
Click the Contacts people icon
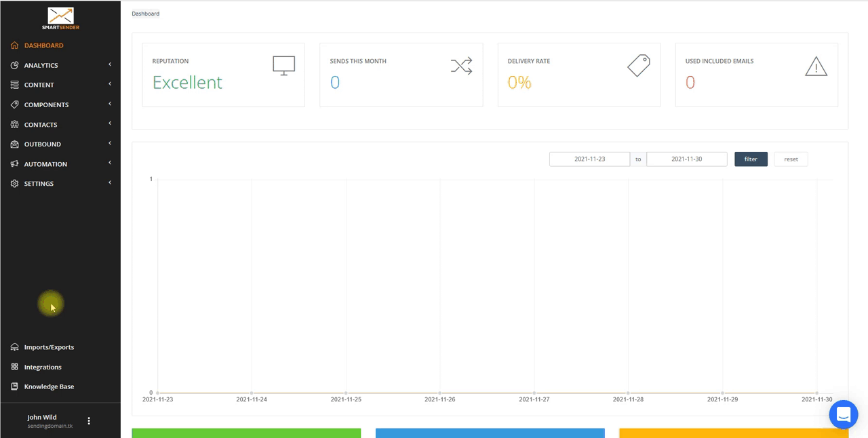[15, 125]
